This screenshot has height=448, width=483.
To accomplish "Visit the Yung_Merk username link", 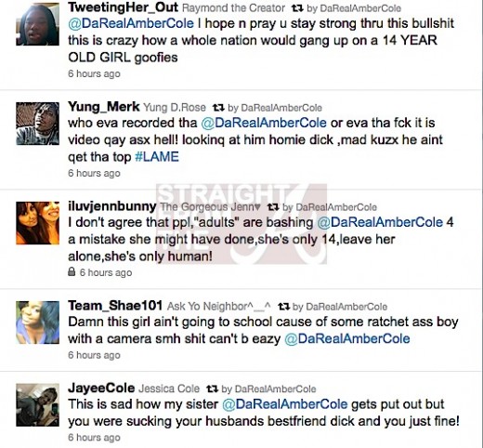I will coord(104,107).
